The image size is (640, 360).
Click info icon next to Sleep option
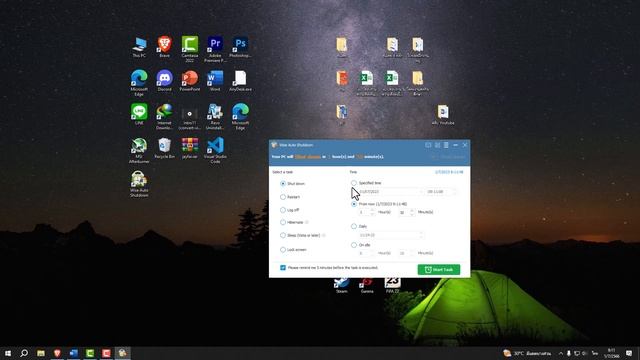(324, 236)
